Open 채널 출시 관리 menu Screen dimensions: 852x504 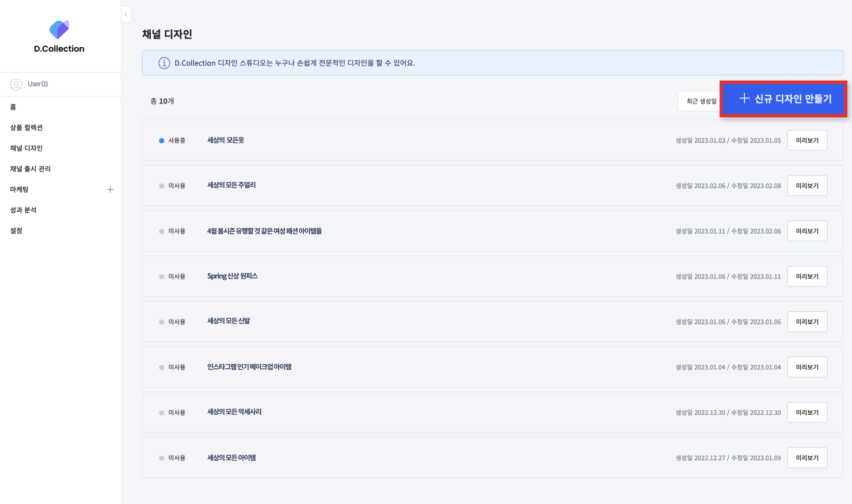(x=31, y=169)
